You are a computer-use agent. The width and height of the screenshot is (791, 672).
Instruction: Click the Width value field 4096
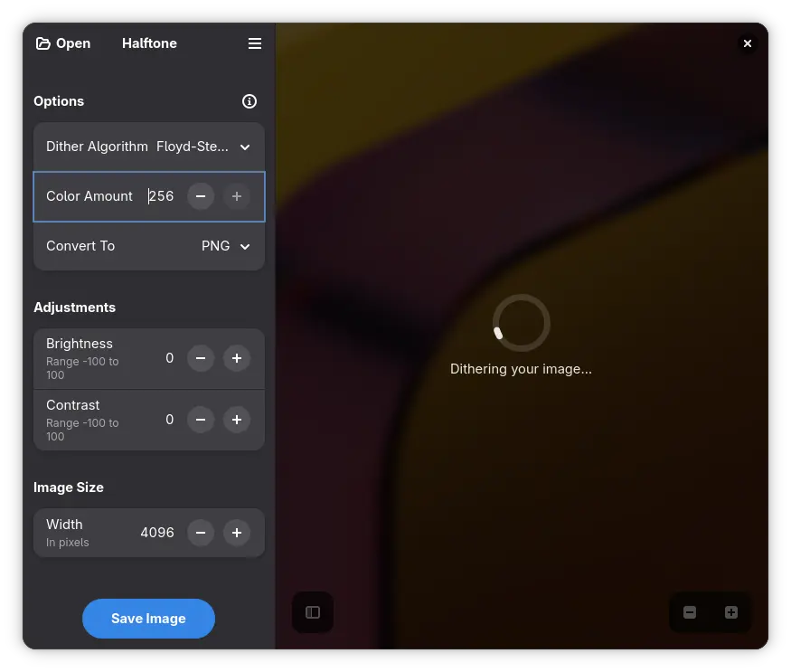pos(157,533)
